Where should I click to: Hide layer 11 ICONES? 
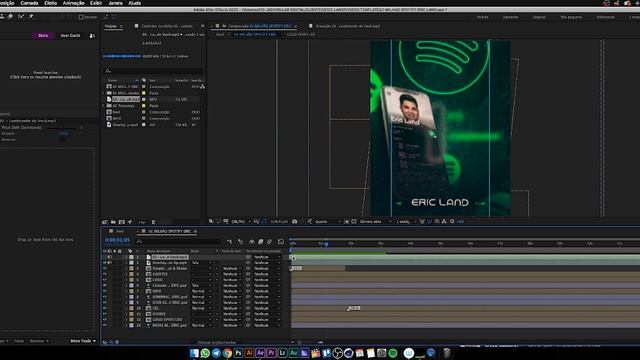tap(105, 314)
